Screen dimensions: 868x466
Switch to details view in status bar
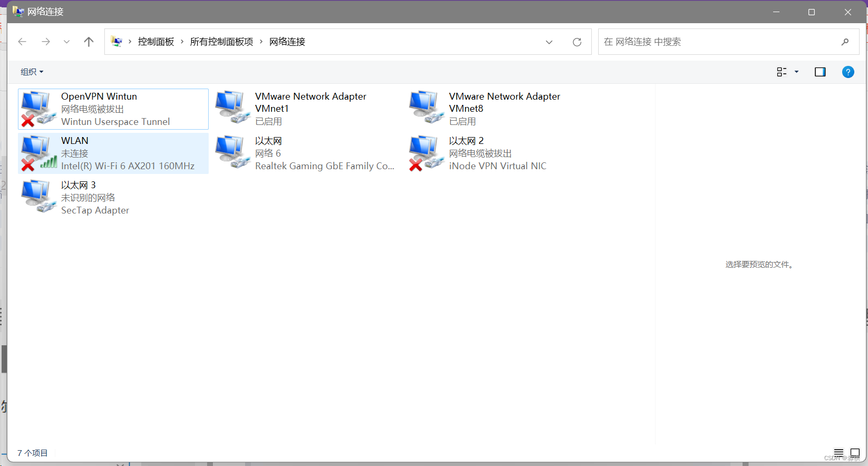coord(838,453)
